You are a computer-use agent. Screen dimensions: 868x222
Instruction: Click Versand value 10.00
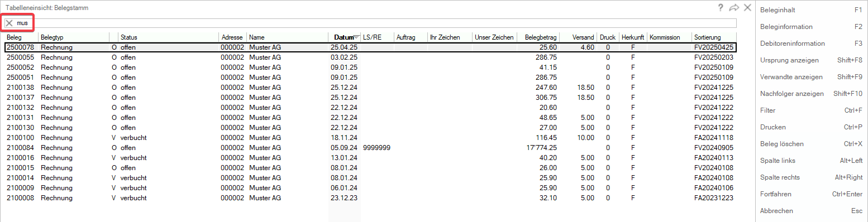[585, 138]
